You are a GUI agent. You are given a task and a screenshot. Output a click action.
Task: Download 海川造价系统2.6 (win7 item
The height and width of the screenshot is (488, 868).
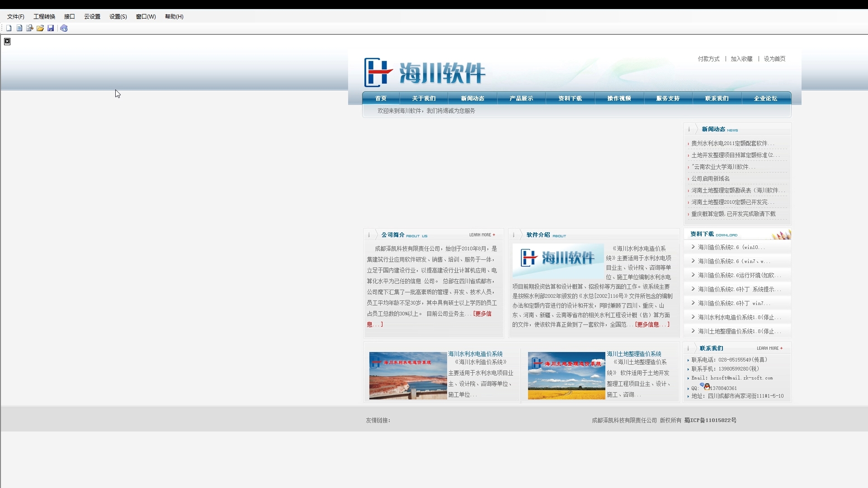pyautogui.click(x=734, y=261)
